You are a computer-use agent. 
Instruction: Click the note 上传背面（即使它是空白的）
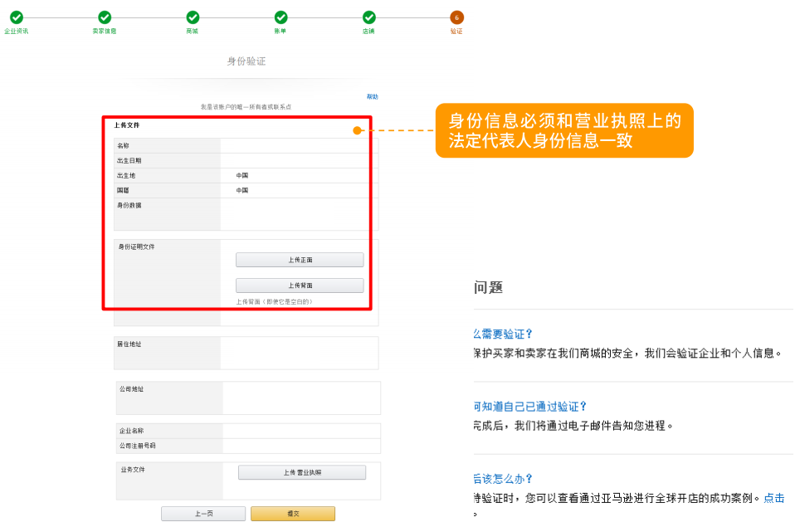pyautogui.click(x=274, y=301)
